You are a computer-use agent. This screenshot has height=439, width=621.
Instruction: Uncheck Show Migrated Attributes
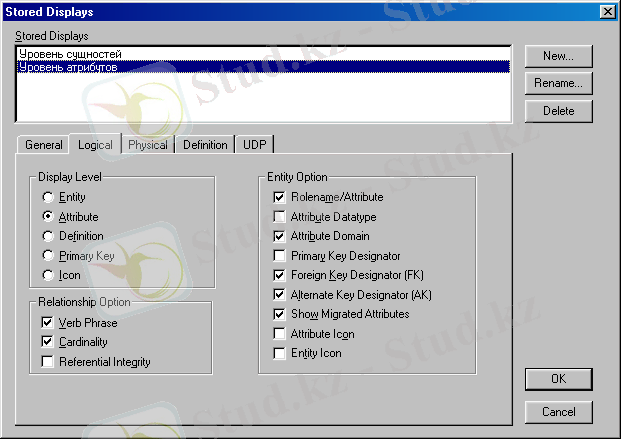(x=279, y=314)
